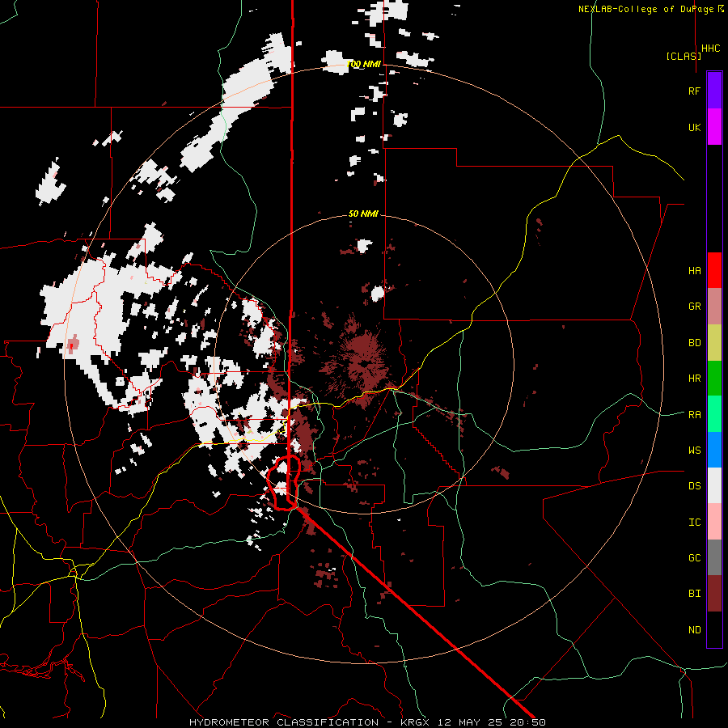The image size is (728, 728).
Task: Click the 'IC' legend label
Action: 694,522
